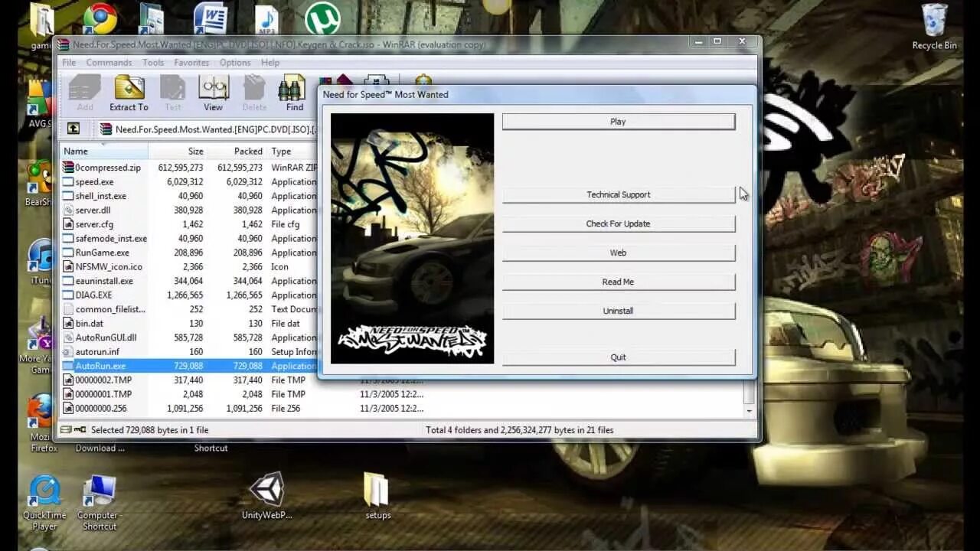Open the Options menu
The height and width of the screenshot is (551, 980).
(235, 63)
